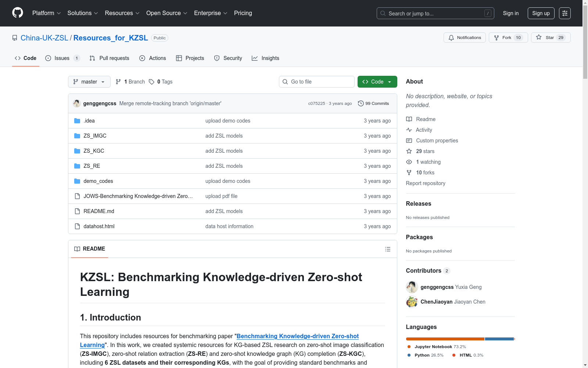Open the Actions tab
Viewport: 588px width, 368px height.
(153, 58)
